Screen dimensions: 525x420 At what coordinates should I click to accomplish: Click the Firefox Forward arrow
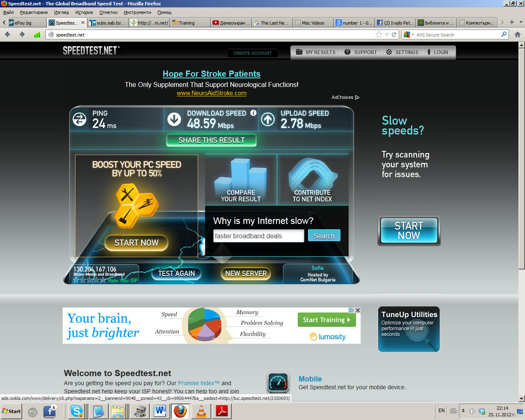coord(22,34)
